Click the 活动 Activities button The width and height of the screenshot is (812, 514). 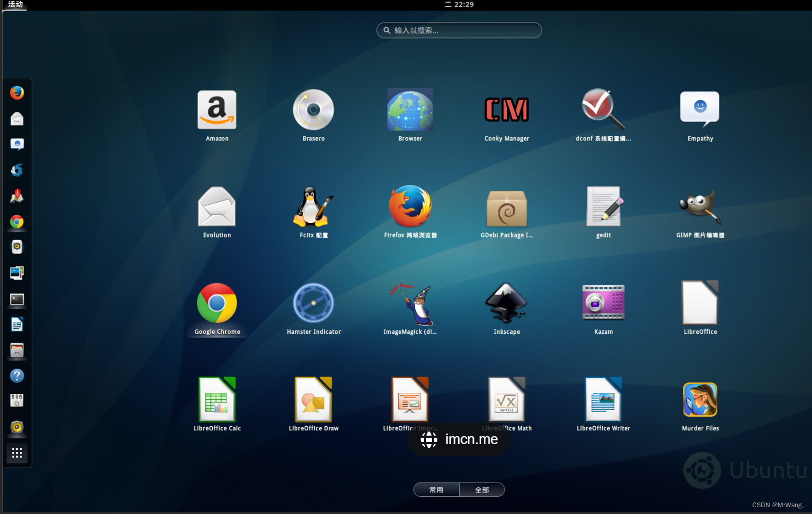tap(15, 5)
